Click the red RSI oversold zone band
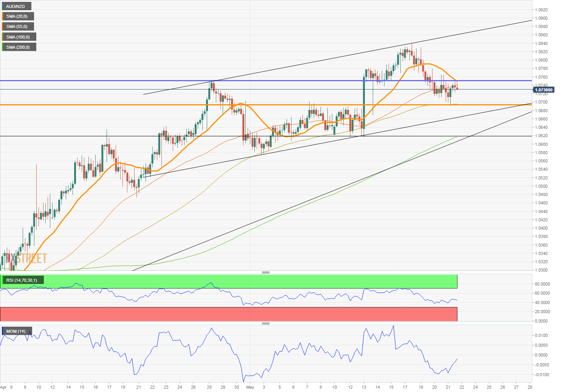This screenshot has height=392, width=561. pos(228,314)
